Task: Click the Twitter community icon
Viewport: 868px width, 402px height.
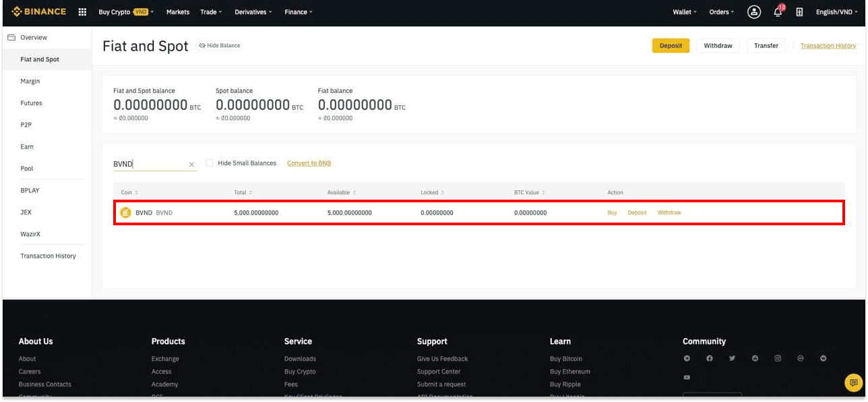Action: click(733, 359)
